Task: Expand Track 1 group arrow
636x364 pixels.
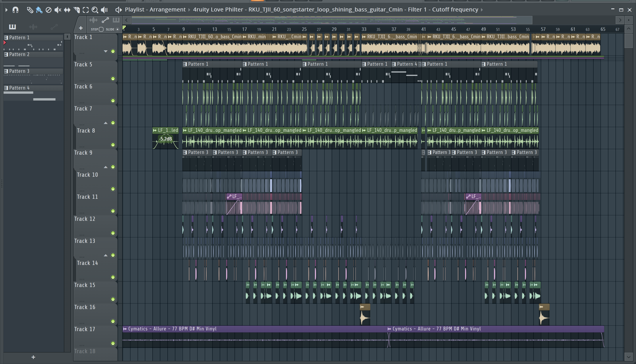Action: pos(106,51)
